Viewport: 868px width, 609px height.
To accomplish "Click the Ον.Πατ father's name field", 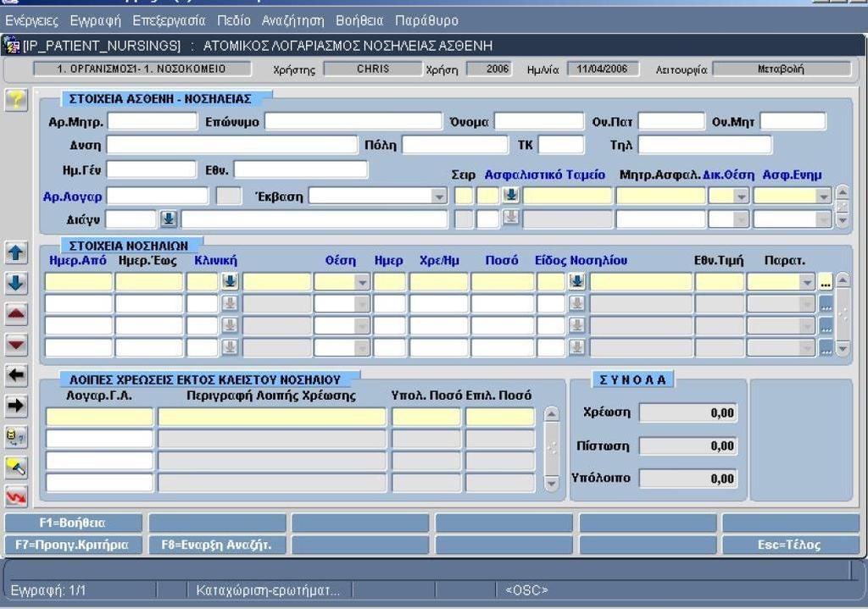I will 671,121.
